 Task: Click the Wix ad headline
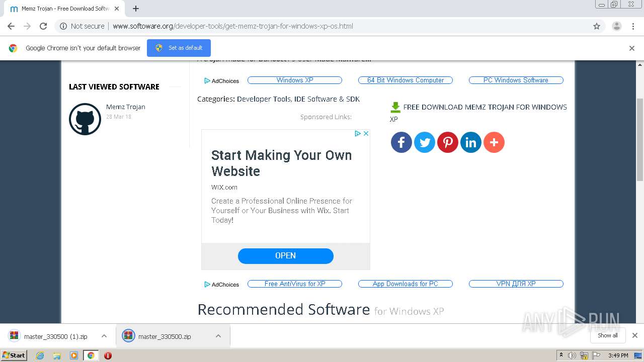click(282, 163)
